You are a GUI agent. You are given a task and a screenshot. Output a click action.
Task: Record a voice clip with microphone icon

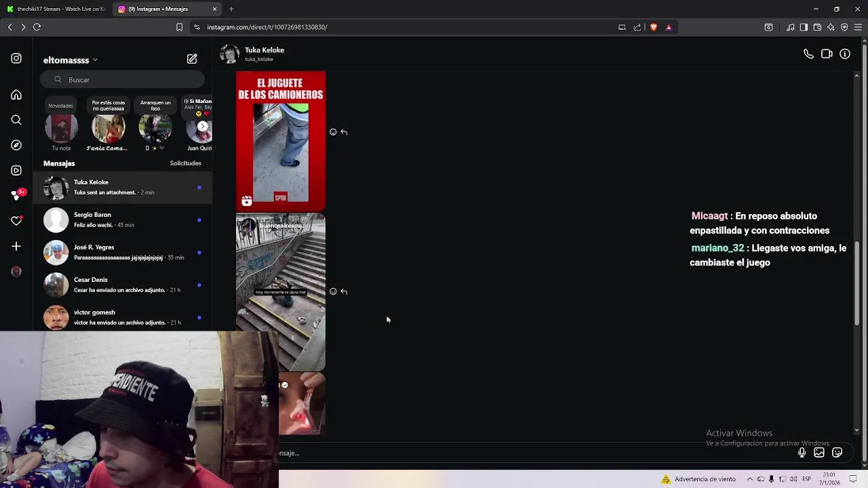coord(802,453)
